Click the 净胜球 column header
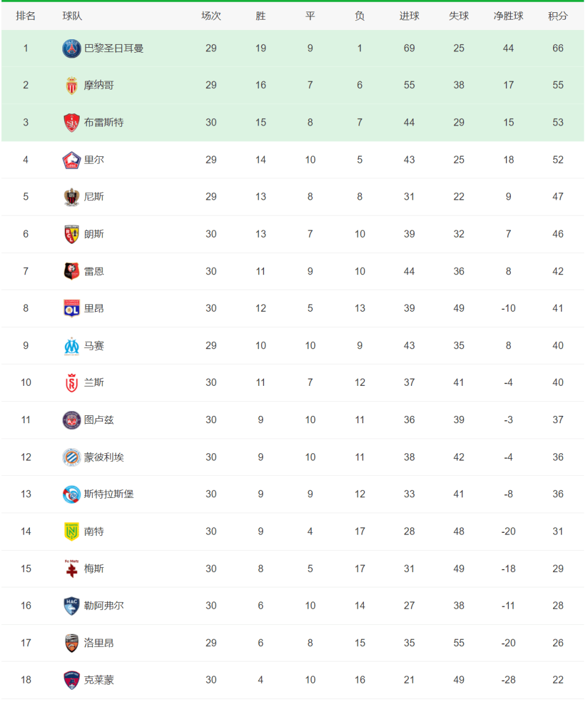 coord(508,16)
